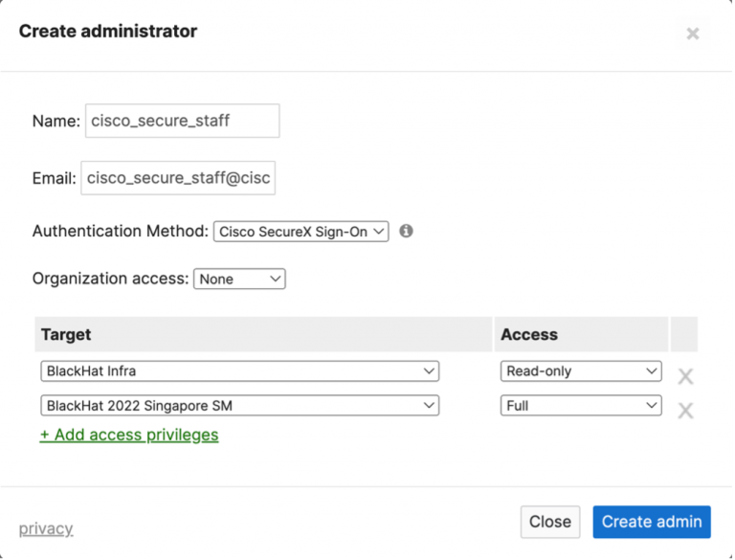Open the Authentication Method dropdown
Screen dimensions: 735x560
coord(301,232)
